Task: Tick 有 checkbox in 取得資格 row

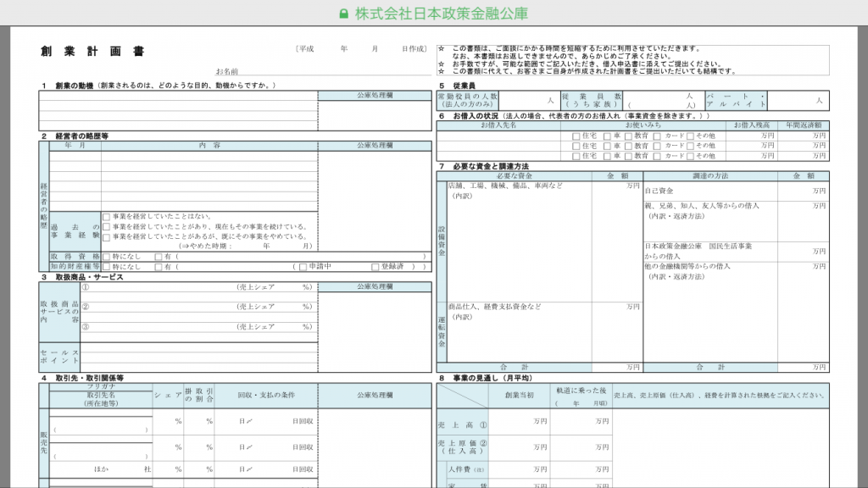Action: click(x=159, y=257)
